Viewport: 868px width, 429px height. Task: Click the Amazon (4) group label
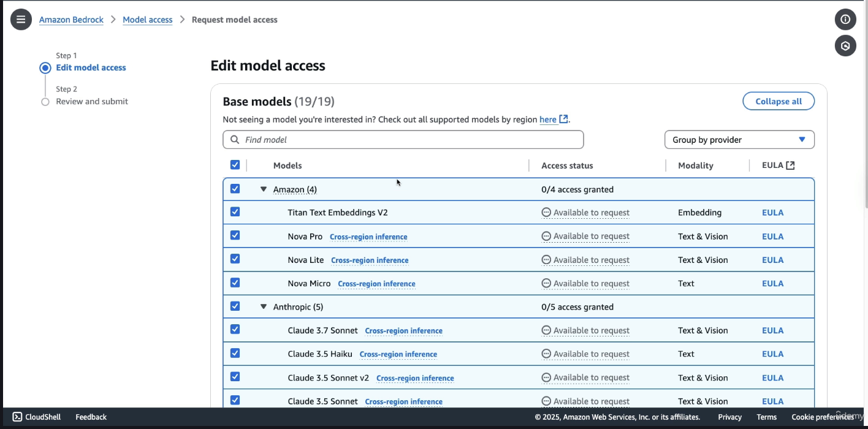(x=295, y=189)
